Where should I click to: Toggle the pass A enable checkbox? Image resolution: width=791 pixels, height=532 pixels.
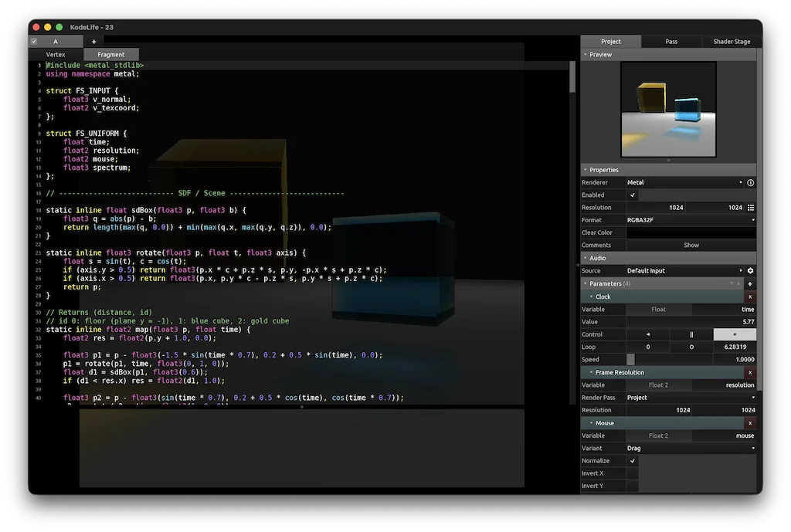click(34, 42)
